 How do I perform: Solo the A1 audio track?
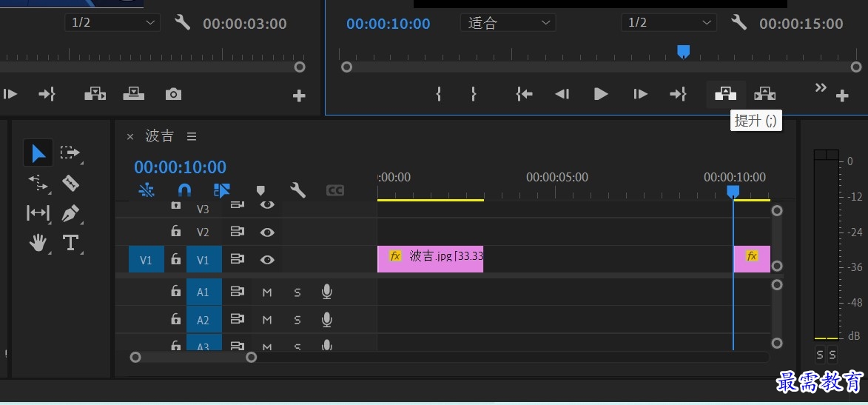pyautogui.click(x=297, y=292)
